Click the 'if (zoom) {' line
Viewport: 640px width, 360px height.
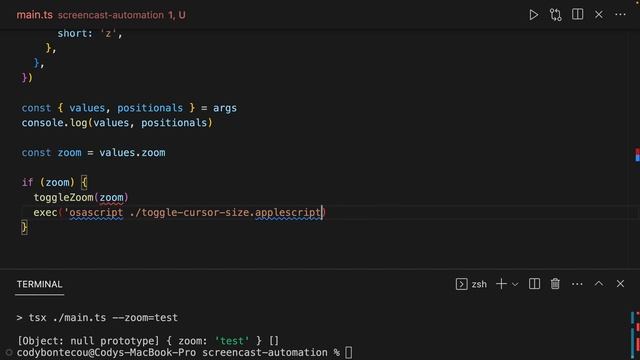click(55, 182)
